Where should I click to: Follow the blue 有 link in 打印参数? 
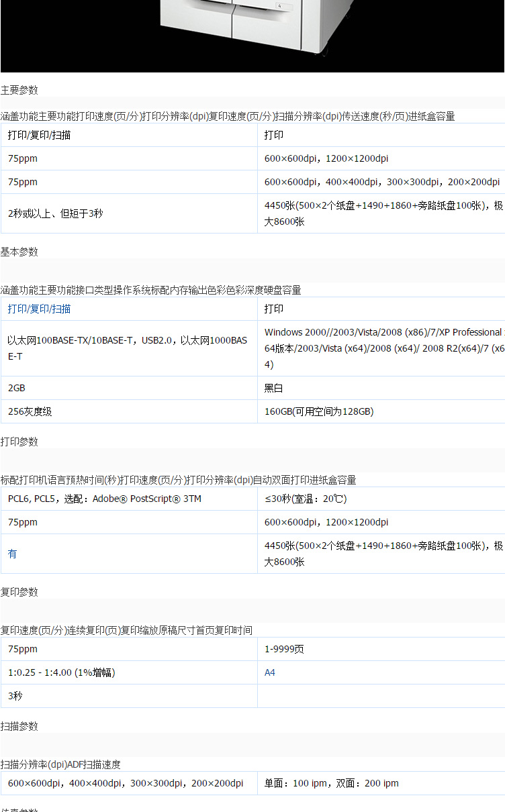point(12,554)
